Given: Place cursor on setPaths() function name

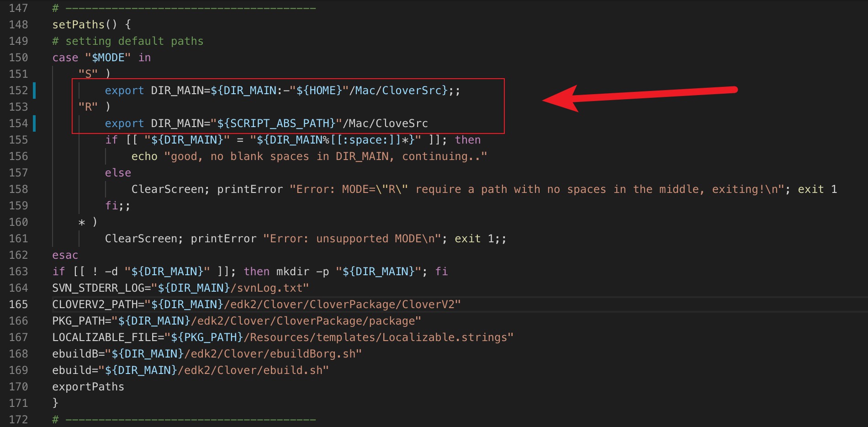Looking at the screenshot, I should tap(78, 25).
